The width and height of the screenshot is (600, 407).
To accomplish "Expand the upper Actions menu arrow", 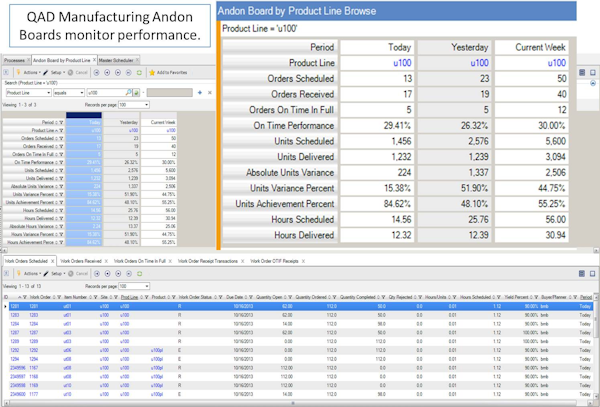I will 40,73.
